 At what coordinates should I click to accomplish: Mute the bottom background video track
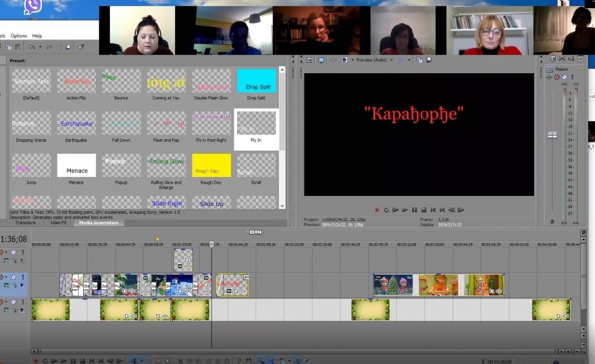tap(13, 302)
